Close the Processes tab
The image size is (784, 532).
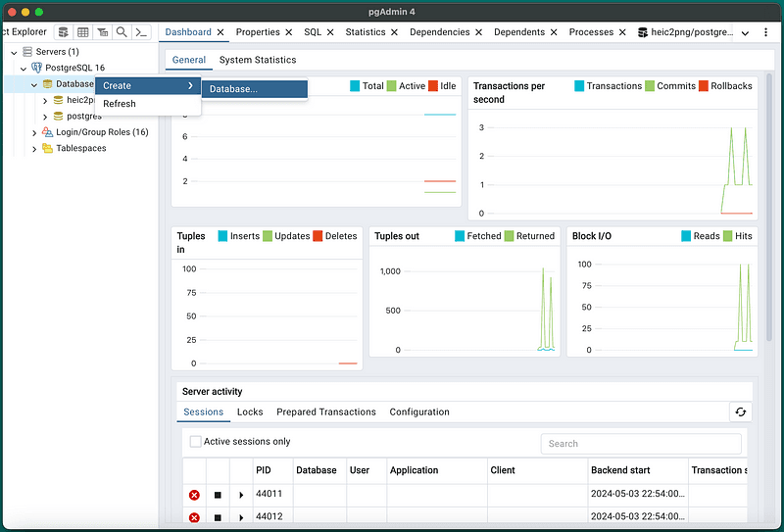coord(622,32)
